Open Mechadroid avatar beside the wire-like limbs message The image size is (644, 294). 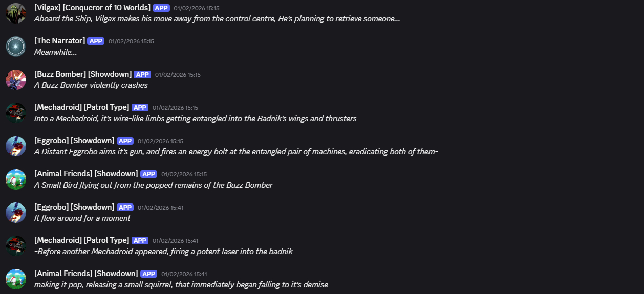[x=16, y=113]
